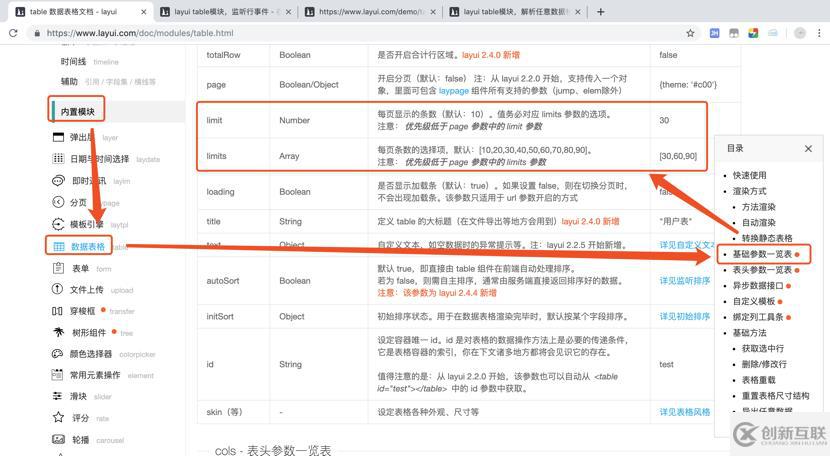Click the 评分 star icon
Screen dimensions: 830x456
tap(58, 417)
